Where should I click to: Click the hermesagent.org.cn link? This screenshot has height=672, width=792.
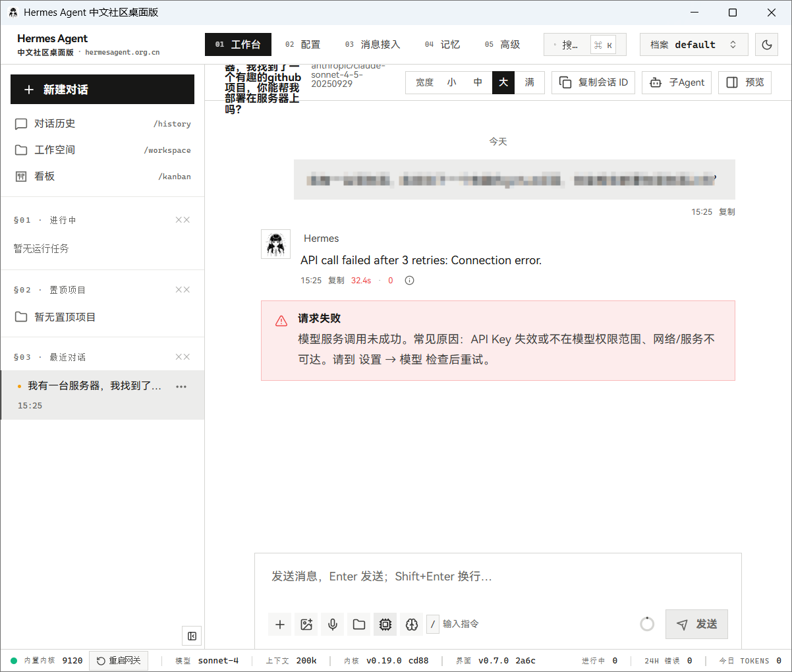coord(122,53)
